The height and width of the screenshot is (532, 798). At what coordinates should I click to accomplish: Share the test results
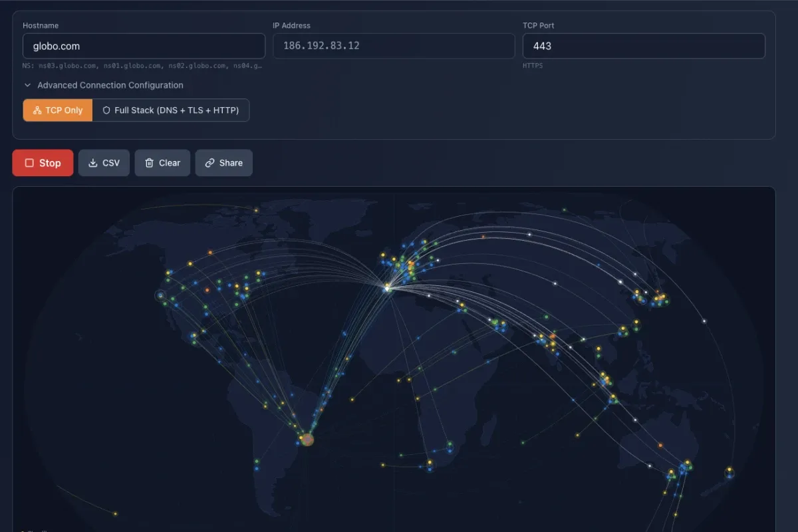(x=224, y=163)
